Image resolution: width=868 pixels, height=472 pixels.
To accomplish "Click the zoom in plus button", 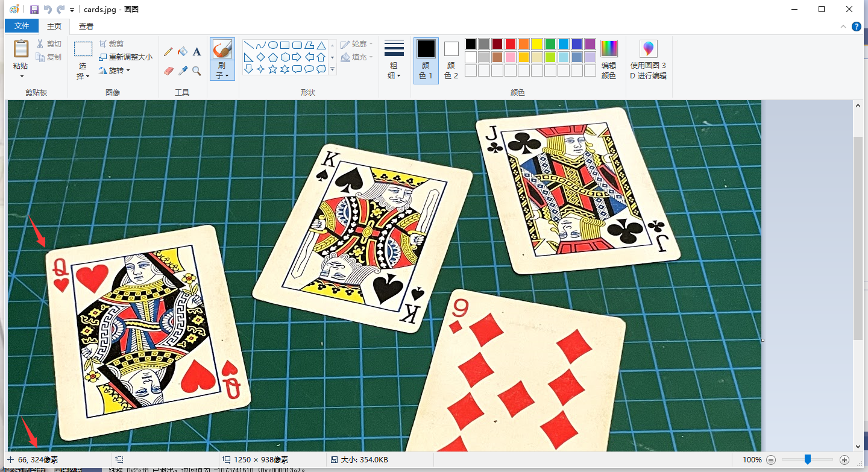I will tap(844, 460).
